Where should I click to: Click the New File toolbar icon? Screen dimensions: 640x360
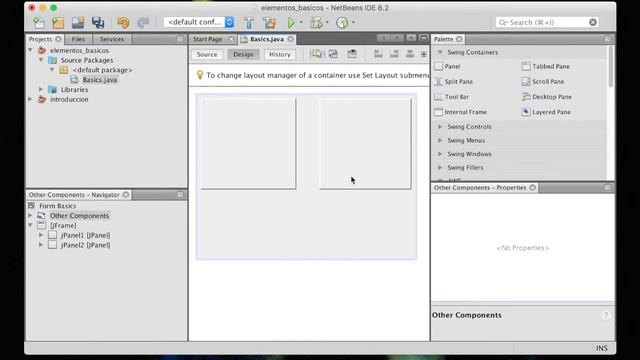coord(39,22)
